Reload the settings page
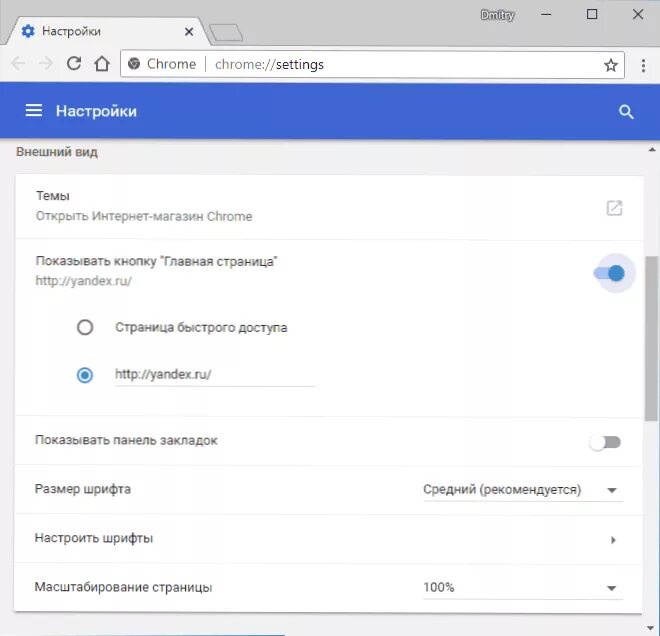Screen dimensions: 660x636 click(74, 64)
